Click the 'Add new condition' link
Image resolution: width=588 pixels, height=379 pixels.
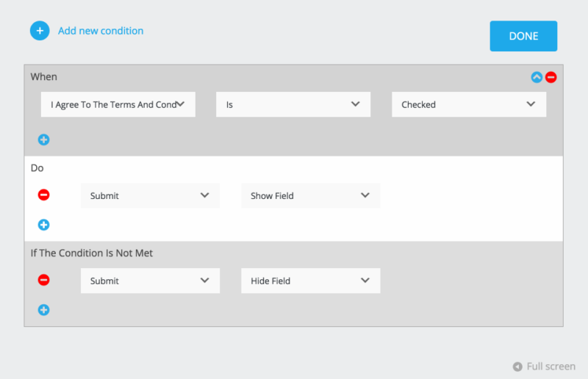(101, 31)
